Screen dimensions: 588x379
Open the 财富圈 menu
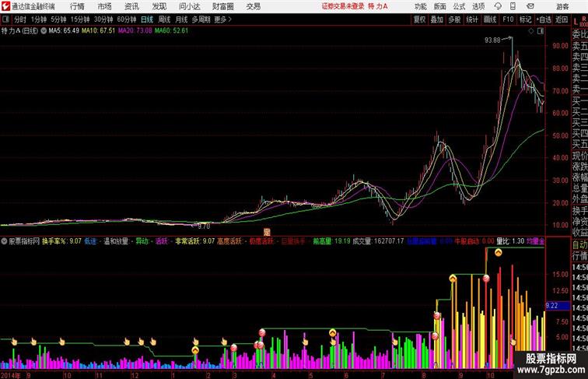(x=222, y=6)
